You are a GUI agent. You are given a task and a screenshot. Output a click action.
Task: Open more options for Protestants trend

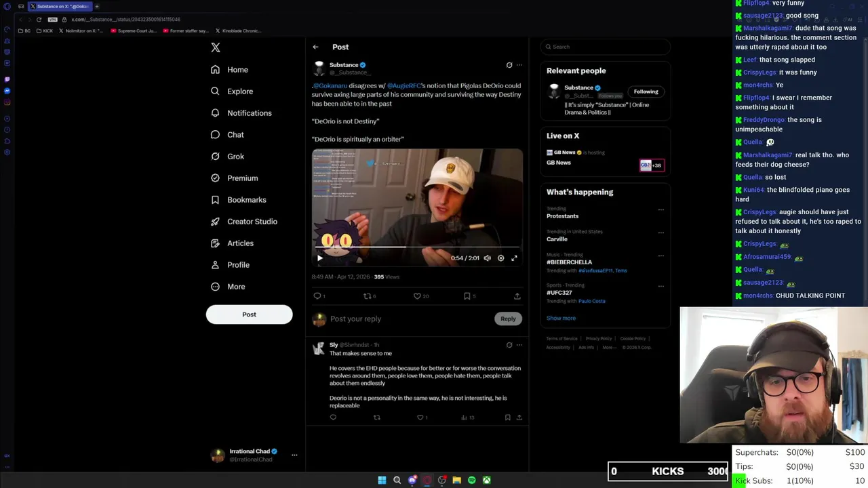click(x=660, y=209)
